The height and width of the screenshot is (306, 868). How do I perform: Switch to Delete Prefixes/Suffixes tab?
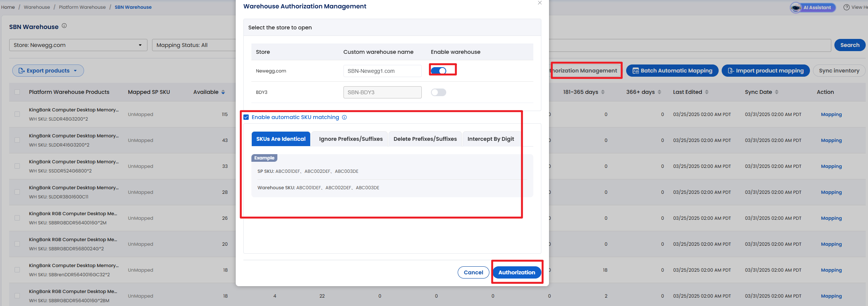point(425,139)
